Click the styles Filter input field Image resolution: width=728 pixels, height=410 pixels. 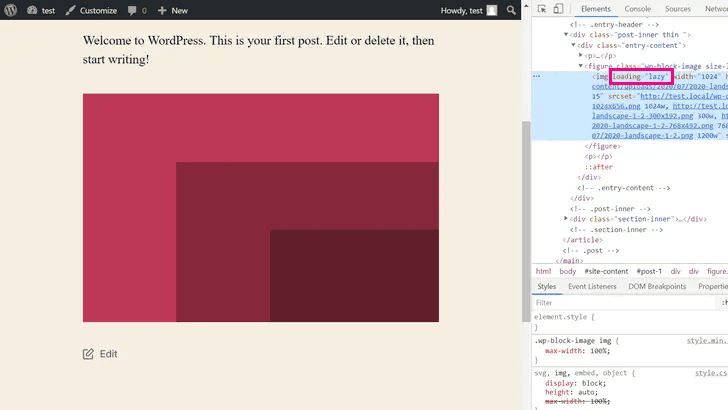pyautogui.click(x=624, y=303)
